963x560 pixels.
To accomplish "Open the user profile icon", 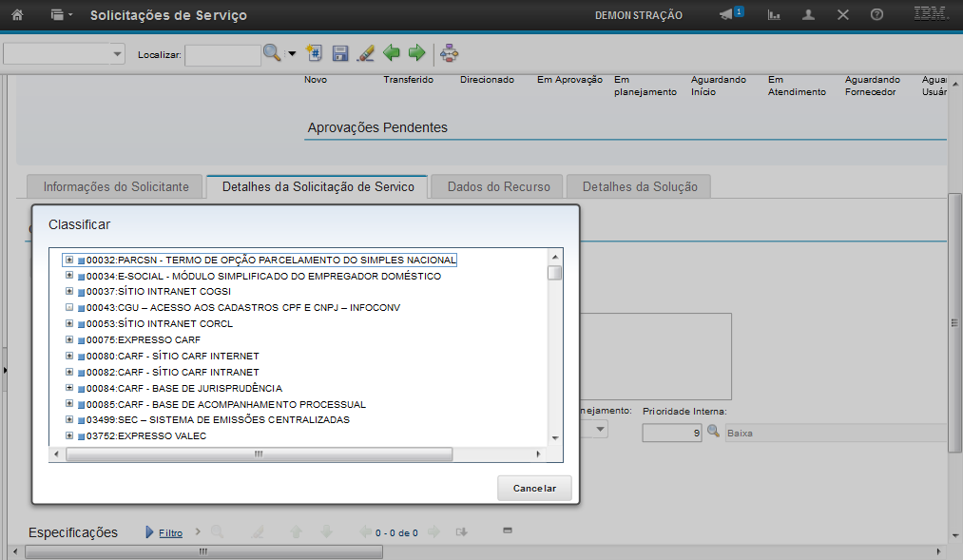I will [808, 15].
